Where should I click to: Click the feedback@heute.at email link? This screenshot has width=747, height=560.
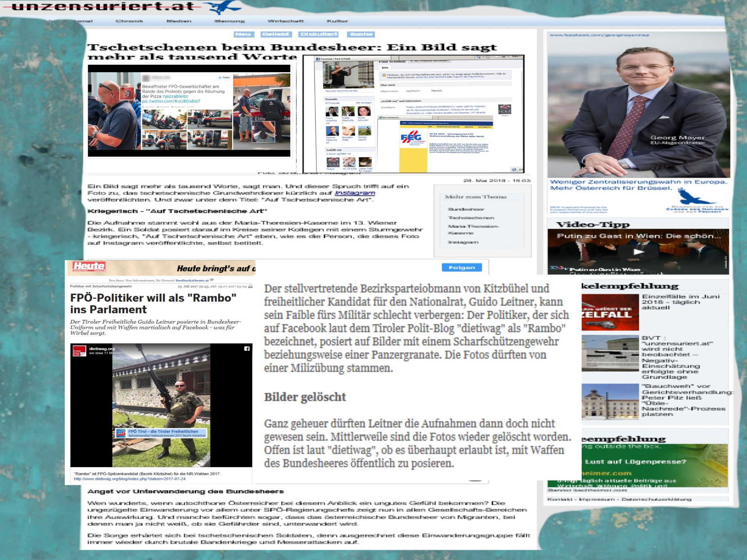pyautogui.click(x=192, y=280)
